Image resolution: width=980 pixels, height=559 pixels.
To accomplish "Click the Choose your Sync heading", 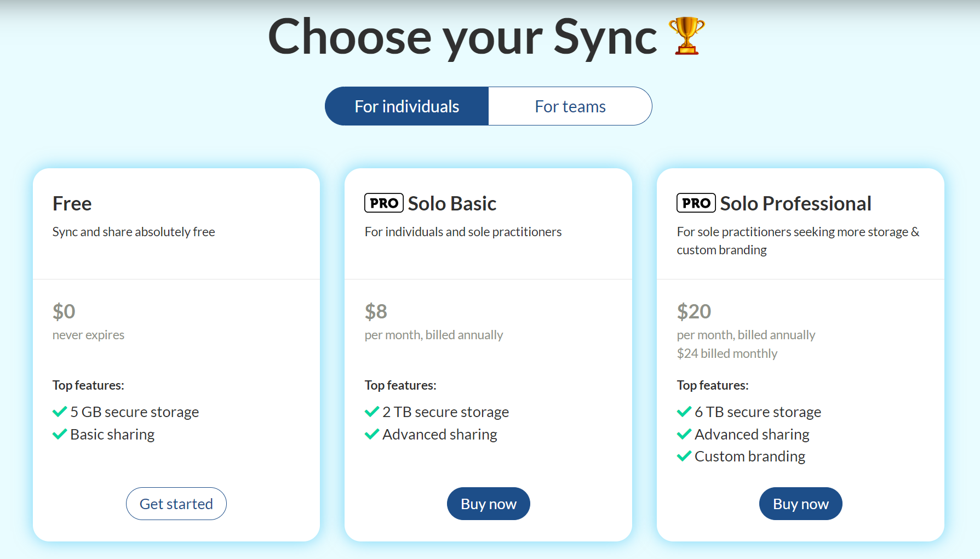I will pos(462,37).
